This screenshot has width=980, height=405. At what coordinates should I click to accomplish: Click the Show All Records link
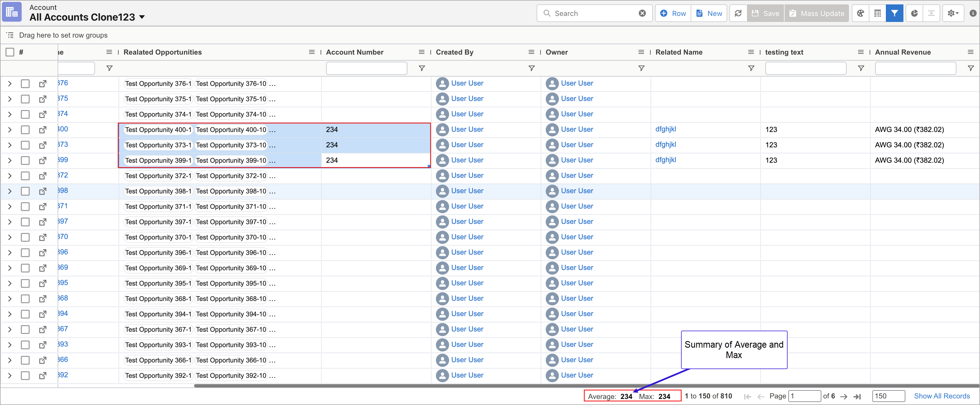click(942, 396)
